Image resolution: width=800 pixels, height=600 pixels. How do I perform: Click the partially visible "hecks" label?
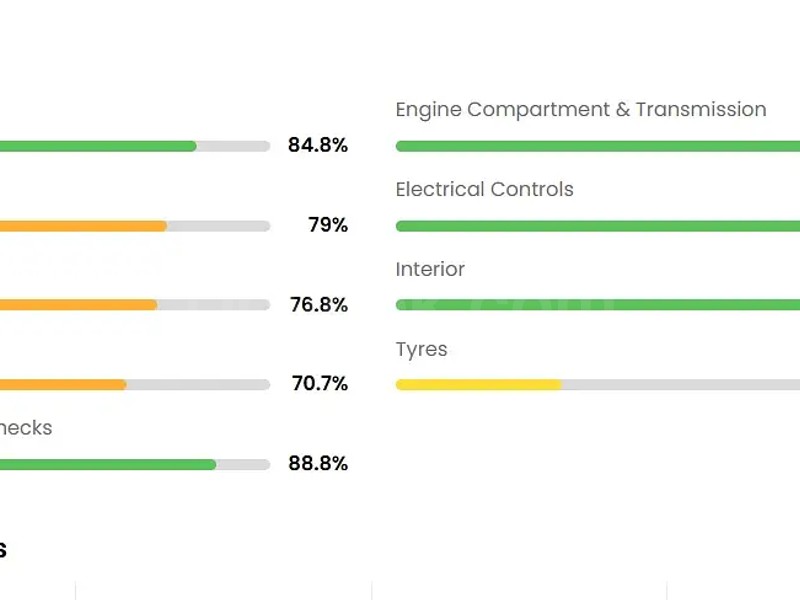(26, 428)
